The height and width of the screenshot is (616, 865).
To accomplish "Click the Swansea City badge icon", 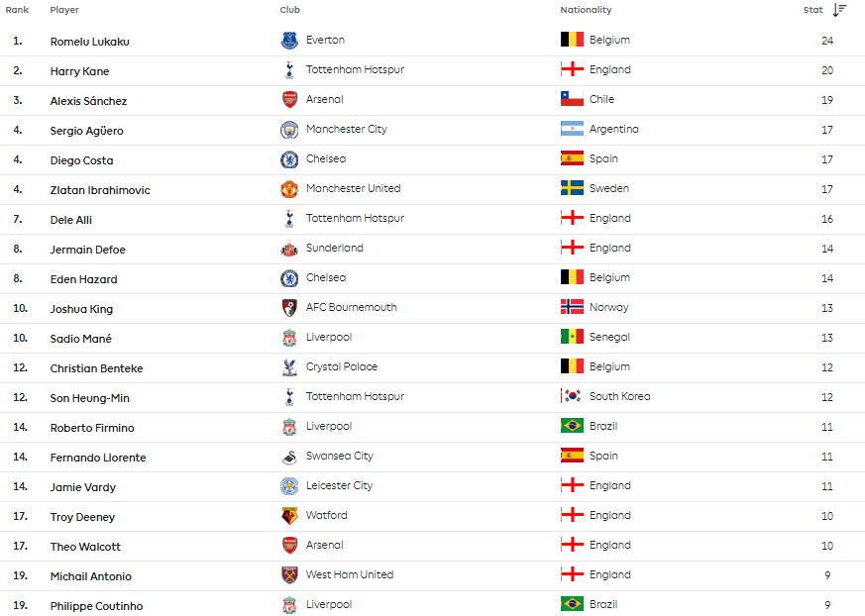I will click(289, 457).
